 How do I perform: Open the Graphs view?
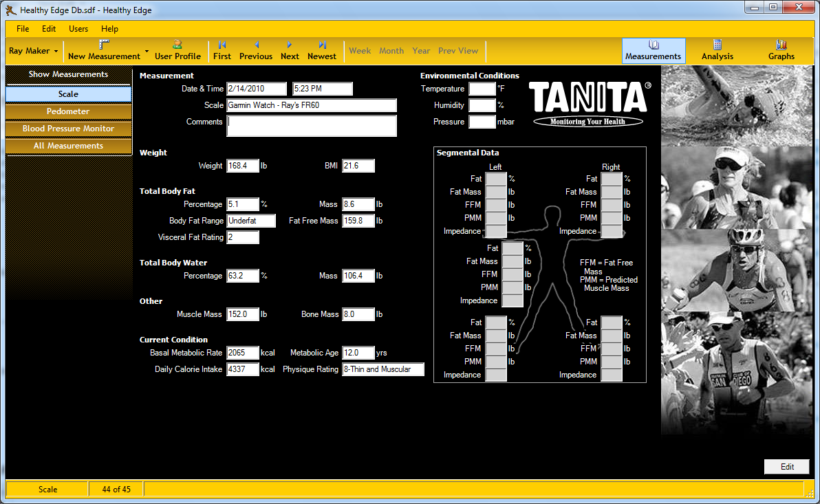pyautogui.click(x=781, y=51)
